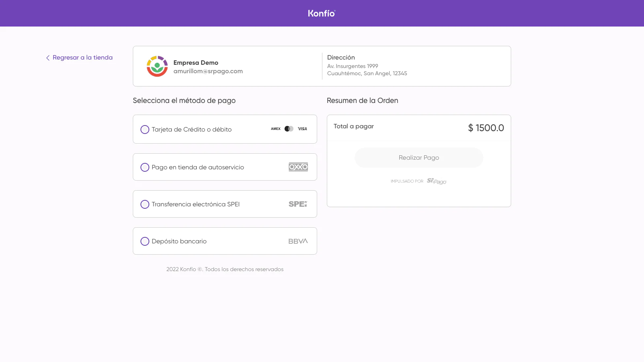Click the amurillom@srpago.com email text
The width and height of the screenshot is (644, 362).
click(x=208, y=71)
